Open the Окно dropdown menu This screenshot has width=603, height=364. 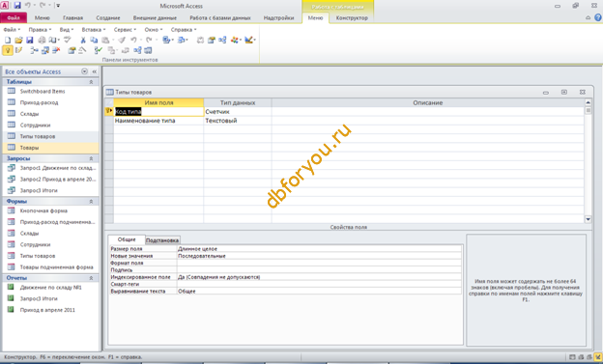tap(154, 30)
